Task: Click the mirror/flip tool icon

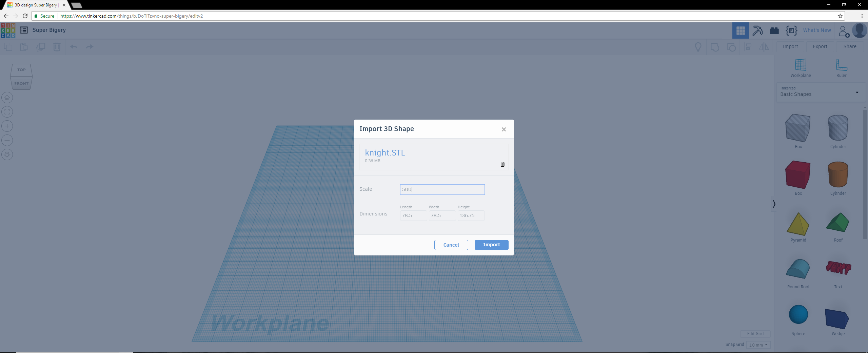Action: click(764, 47)
